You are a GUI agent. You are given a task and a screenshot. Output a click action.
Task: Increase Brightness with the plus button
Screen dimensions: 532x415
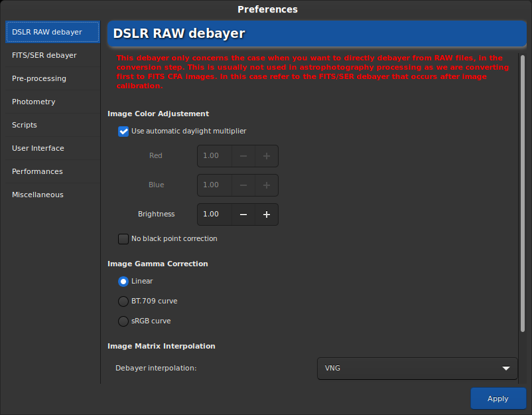[x=267, y=214]
